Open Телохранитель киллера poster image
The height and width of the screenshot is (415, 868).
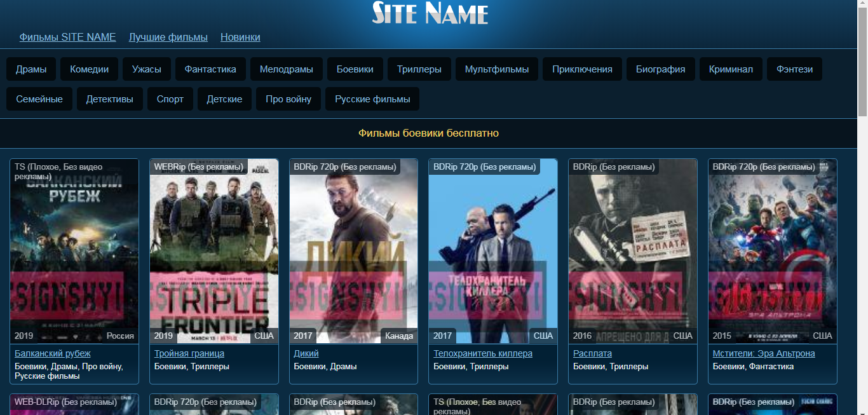(493, 251)
